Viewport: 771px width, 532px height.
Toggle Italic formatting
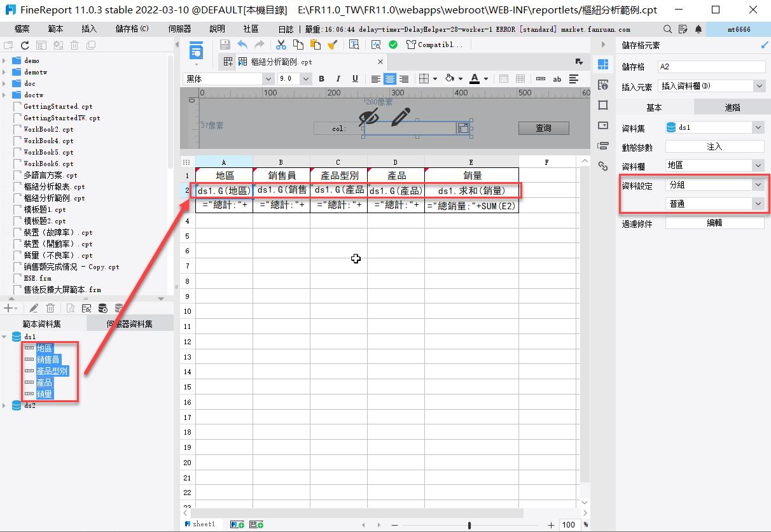(x=338, y=79)
